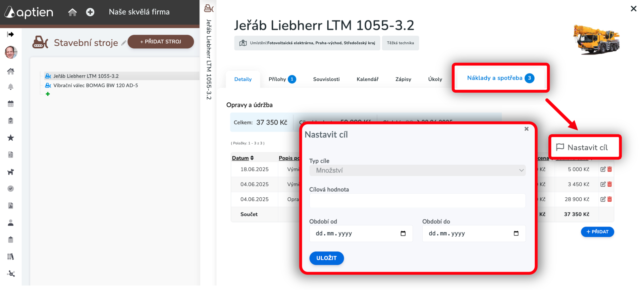
Task: Delete the 28 900 Kč cost row
Action: [x=609, y=199]
